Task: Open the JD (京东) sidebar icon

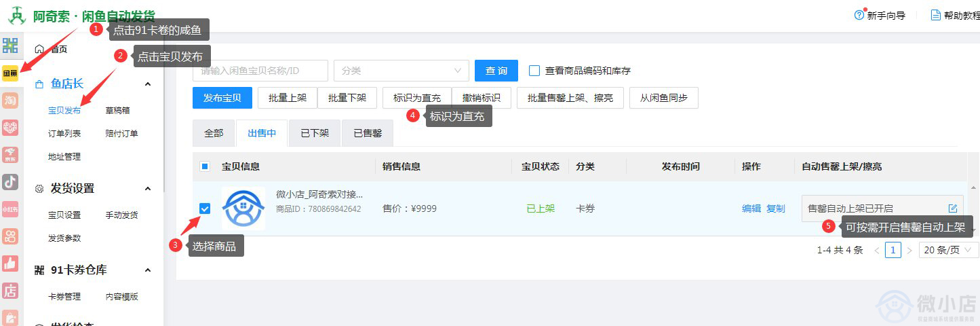Action: point(10,155)
